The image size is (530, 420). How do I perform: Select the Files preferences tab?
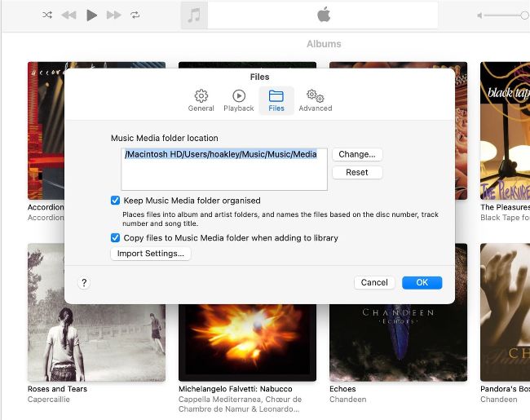pyautogui.click(x=276, y=101)
